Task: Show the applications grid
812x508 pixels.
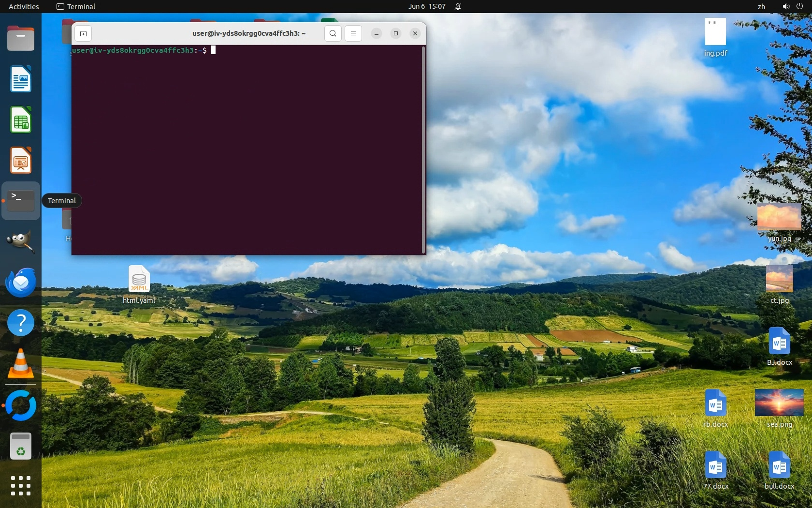Action: (x=21, y=486)
